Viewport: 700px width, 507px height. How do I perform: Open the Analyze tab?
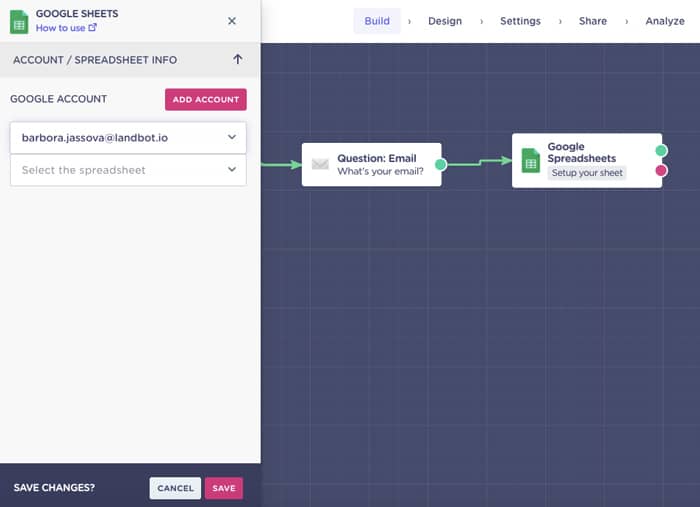(665, 21)
